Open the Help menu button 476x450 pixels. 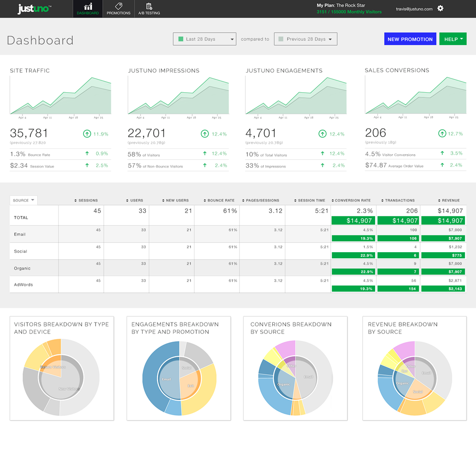coord(453,39)
